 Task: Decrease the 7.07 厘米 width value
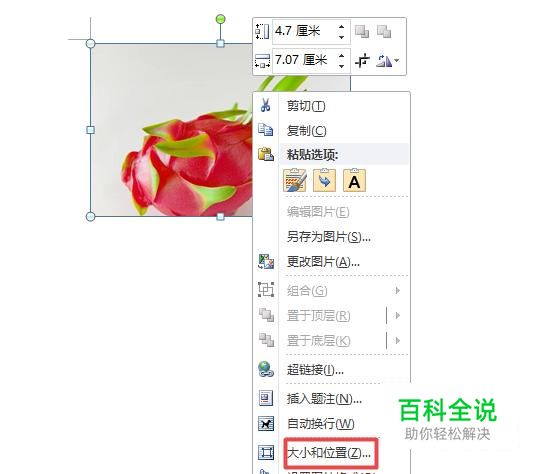(342, 66)
